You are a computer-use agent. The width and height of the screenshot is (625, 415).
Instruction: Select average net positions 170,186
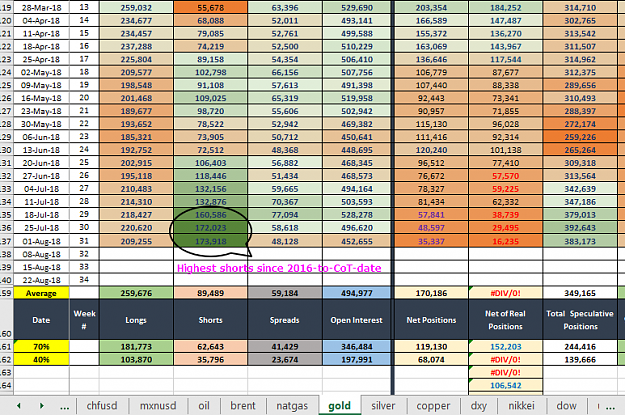pos(431,293)
